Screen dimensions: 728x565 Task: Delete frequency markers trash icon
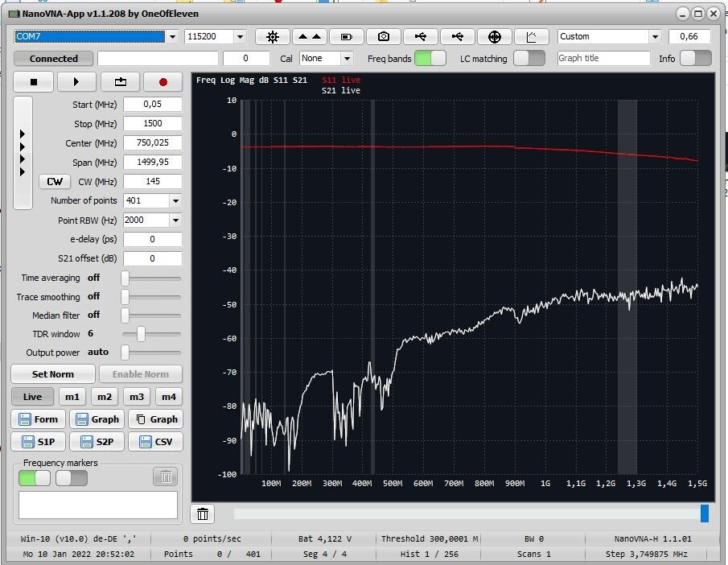point(166,476)
